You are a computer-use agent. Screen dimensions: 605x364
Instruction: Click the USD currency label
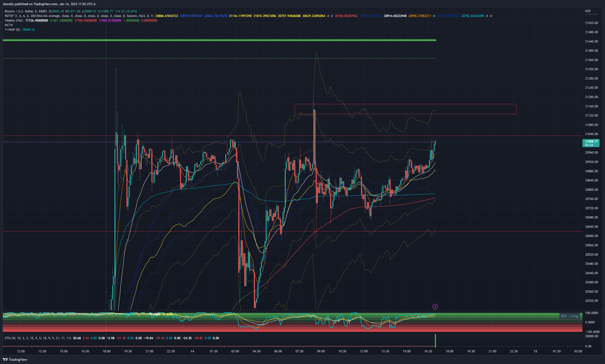tap(588, 11)
